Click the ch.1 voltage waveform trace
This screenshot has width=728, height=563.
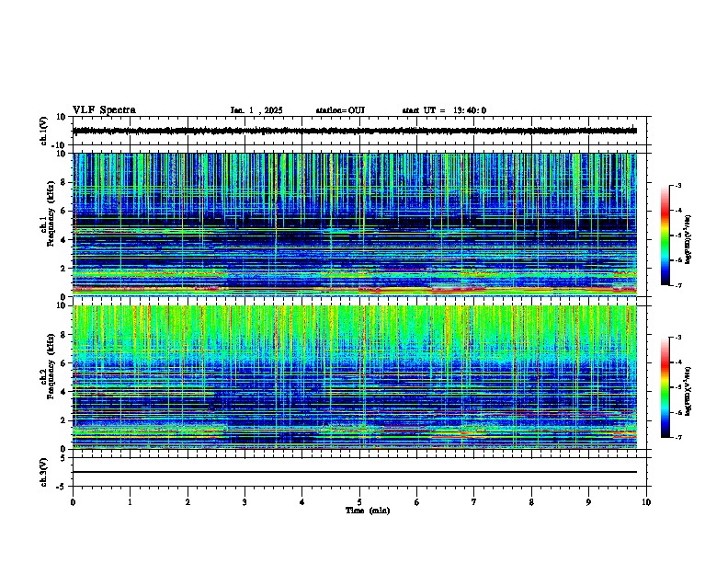(x=355, y=131)
